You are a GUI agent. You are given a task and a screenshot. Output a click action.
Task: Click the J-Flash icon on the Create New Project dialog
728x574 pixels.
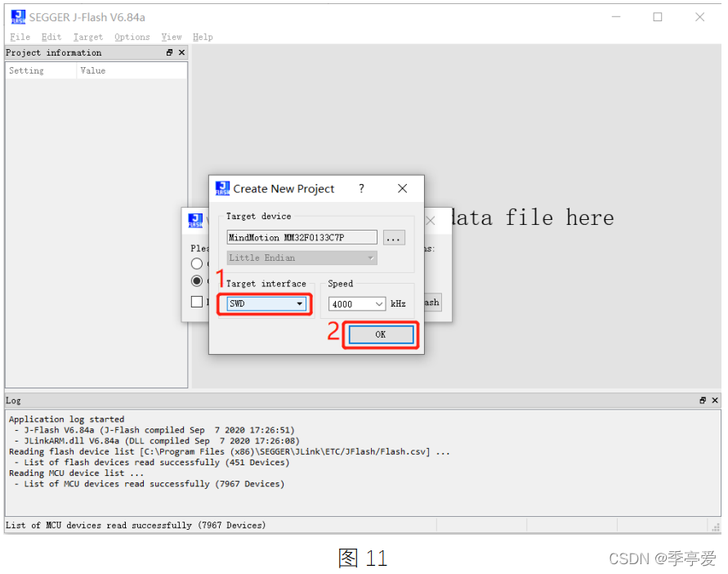[221, 188]
